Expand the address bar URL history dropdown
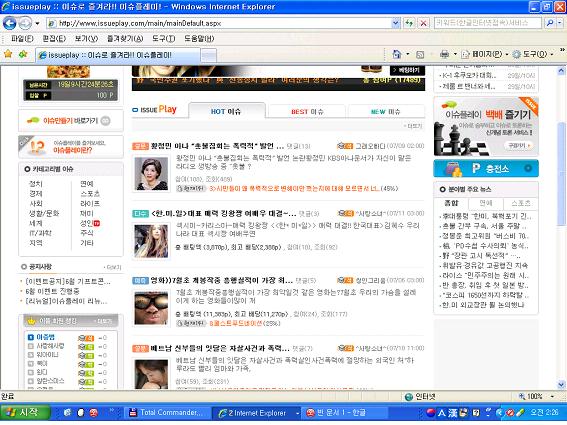The image size is (567, 425). click(396, 24)
